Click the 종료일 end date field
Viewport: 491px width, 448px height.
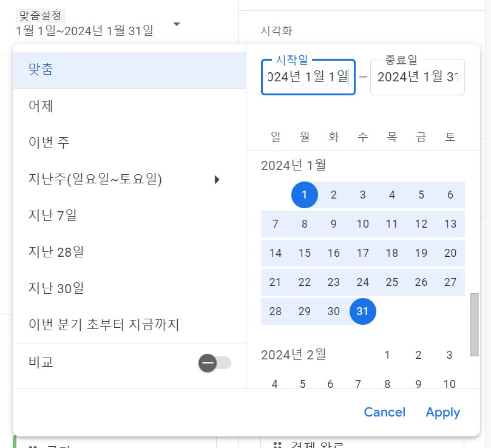(x=417, y=77)
